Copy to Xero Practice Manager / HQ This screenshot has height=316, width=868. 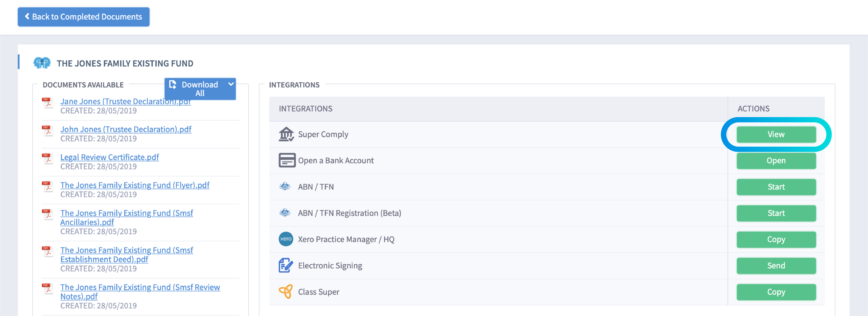pyautogui.click(x=776, y=239)
